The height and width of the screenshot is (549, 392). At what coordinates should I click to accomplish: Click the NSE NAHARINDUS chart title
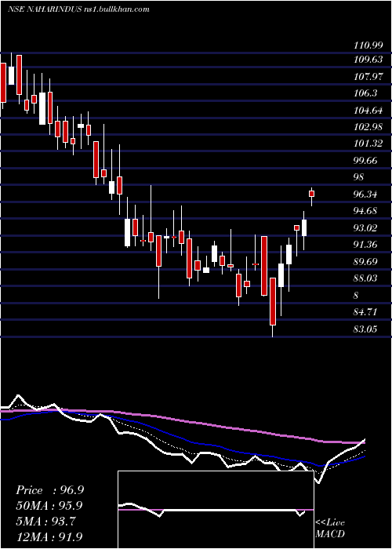(x=78, y=9)
